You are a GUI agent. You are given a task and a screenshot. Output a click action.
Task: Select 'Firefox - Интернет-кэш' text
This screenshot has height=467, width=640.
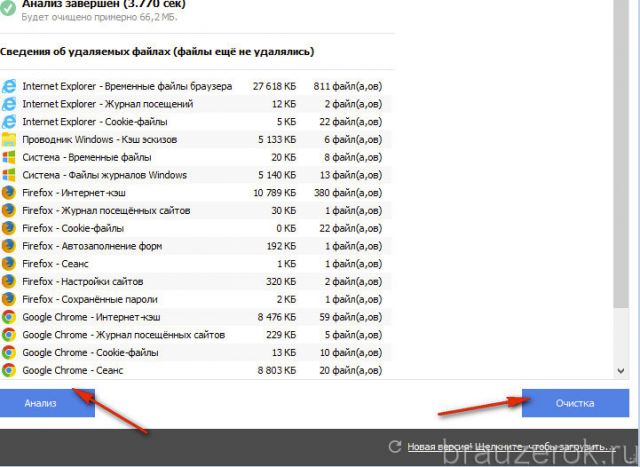click(74, 193)
